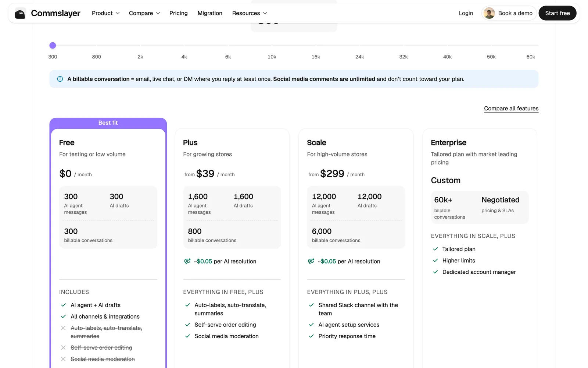588x368 pixels.
Task: Click the Enterprise plan heading
Action: click(x=449, y=143)
